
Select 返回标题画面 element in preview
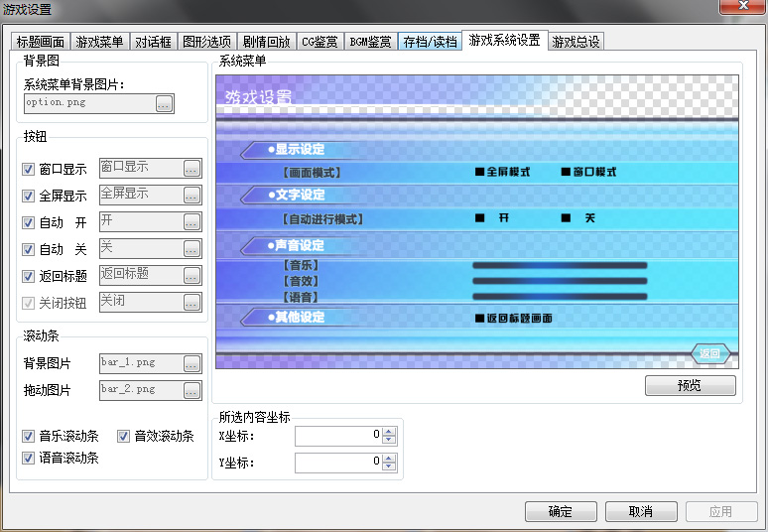(x=514, y=319)
